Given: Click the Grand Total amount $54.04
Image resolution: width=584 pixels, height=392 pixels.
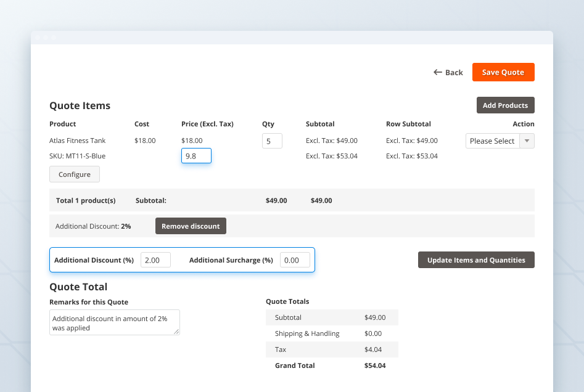Looking at the screenshot, I should (x=375, y=365).
